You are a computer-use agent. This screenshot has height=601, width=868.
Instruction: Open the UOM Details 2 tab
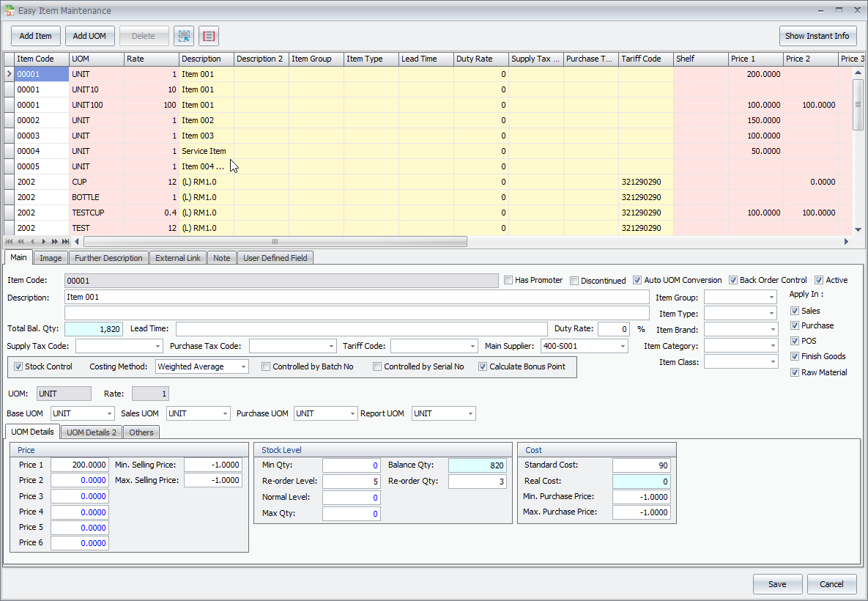(91, 432)
